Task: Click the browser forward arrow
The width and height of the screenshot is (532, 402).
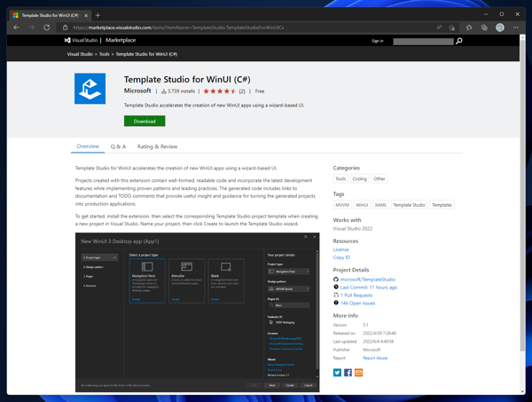Action: (x=32, y=28)
